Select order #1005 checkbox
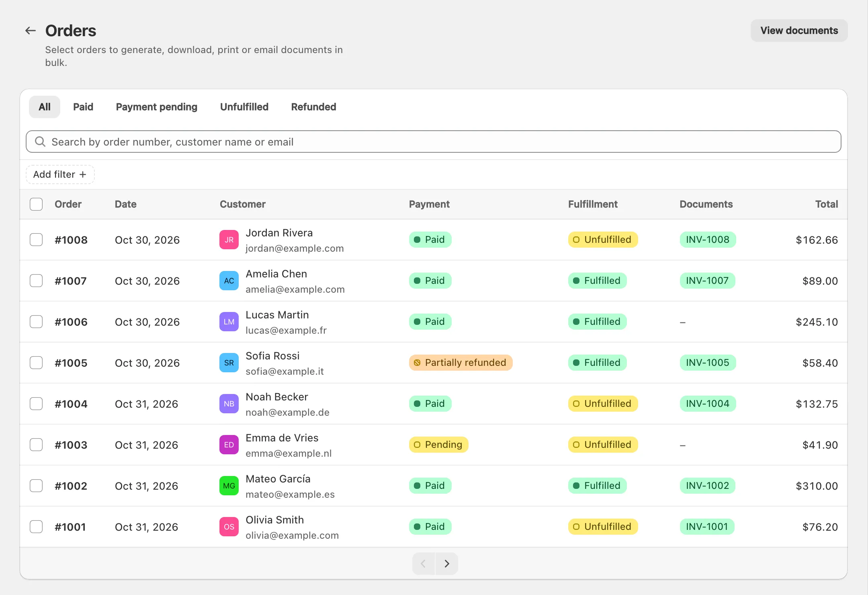The image size is (868, 595). coord(36,363)
